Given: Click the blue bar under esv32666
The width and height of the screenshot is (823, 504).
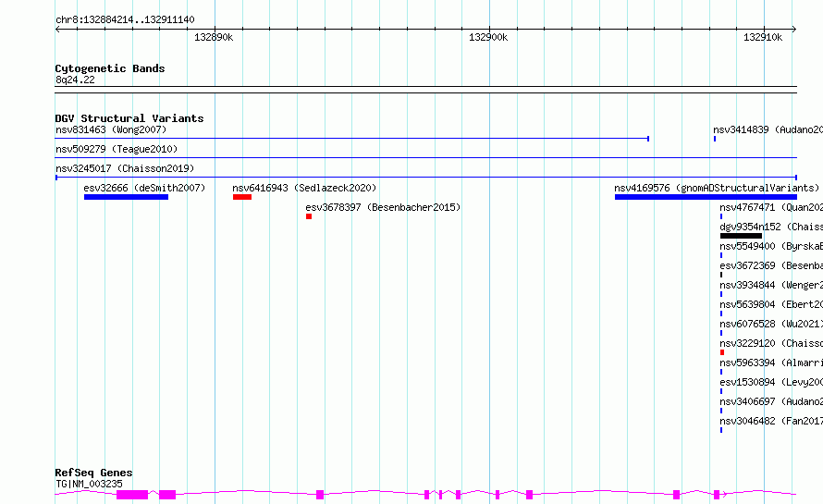Looking at the screenshot, I should tap(126, 197).
